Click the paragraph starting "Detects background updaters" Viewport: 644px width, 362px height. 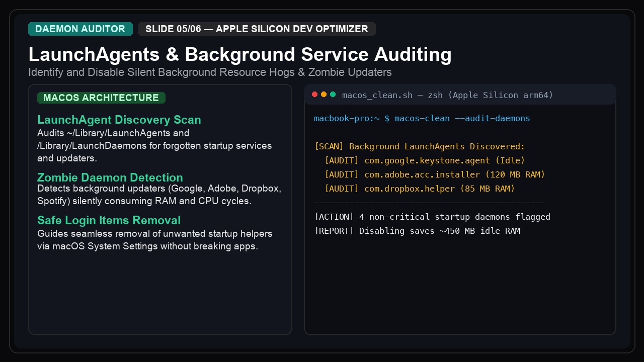[x=159, y=195]
